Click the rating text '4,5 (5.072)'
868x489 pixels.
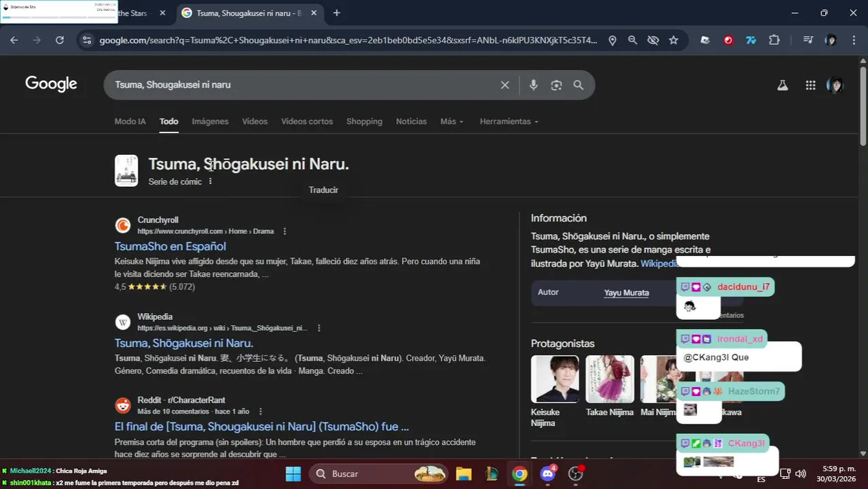point(155,287)
